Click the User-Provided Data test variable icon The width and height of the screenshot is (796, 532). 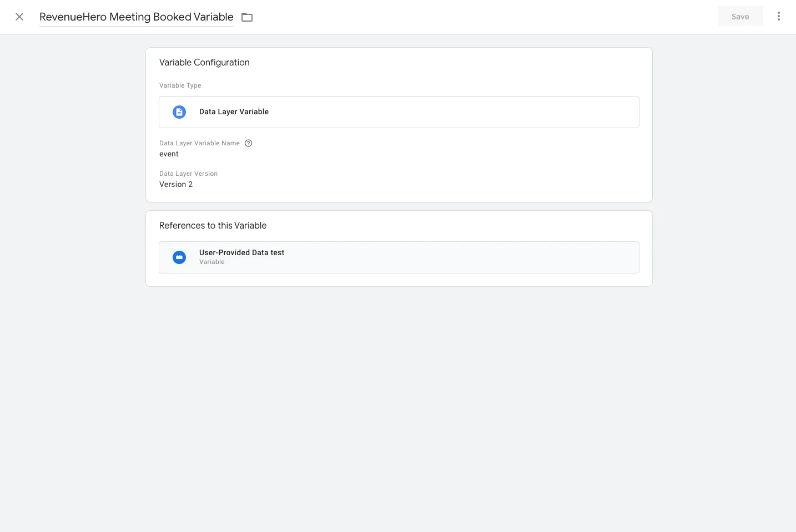(179, 257)
